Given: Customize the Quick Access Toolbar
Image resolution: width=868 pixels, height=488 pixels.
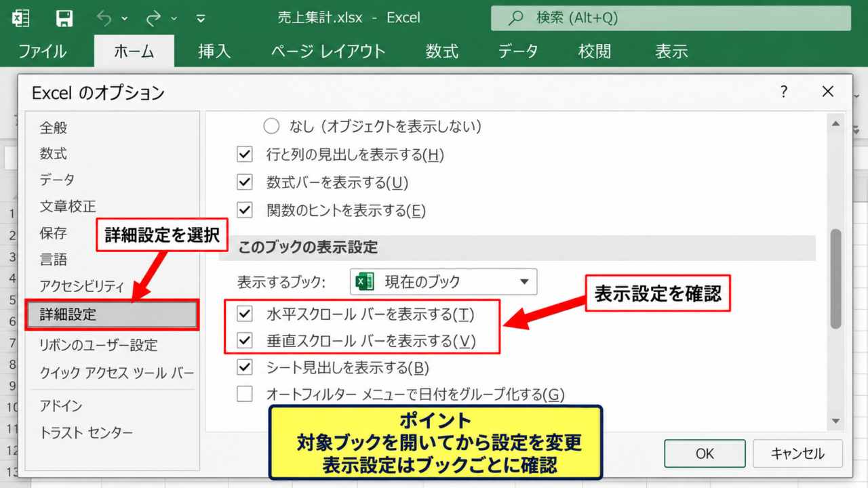Looking at the screenshot, I should (200, 19).
